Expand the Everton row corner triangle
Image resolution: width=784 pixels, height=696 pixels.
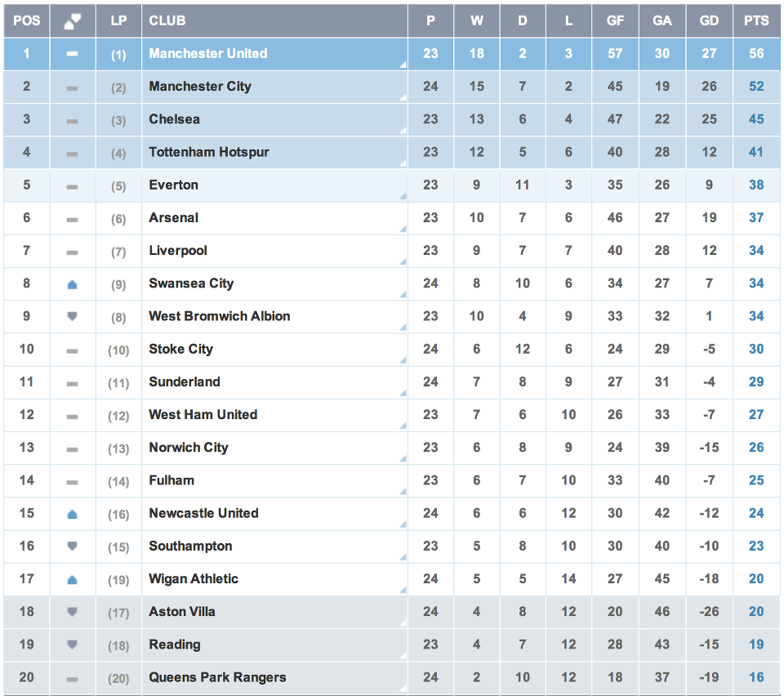click(403, 197)
